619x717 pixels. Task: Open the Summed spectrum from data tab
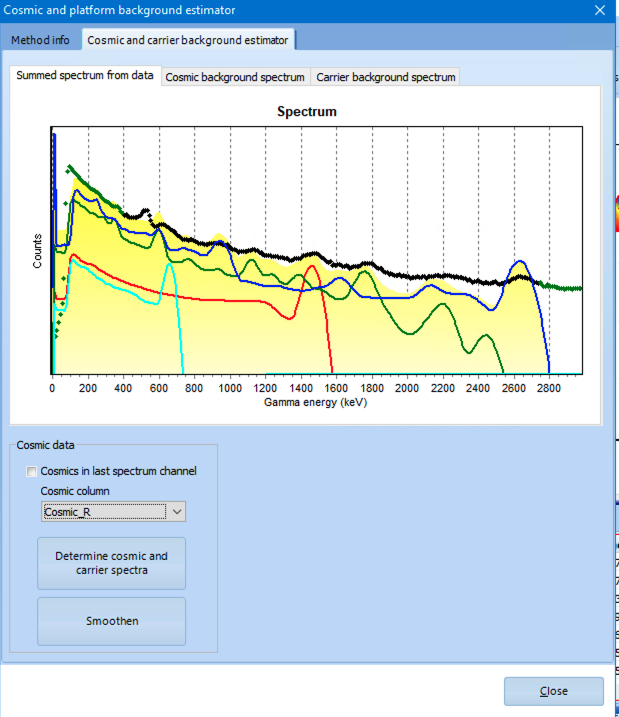coord(85,76)
